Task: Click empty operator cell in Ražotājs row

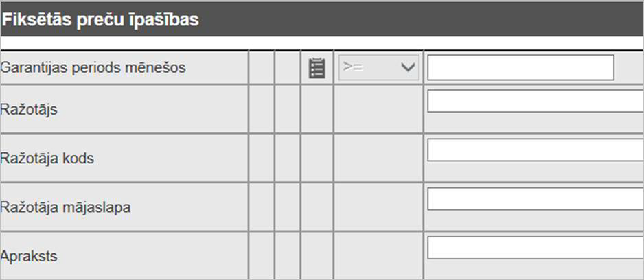Action: tap(378, 109)
